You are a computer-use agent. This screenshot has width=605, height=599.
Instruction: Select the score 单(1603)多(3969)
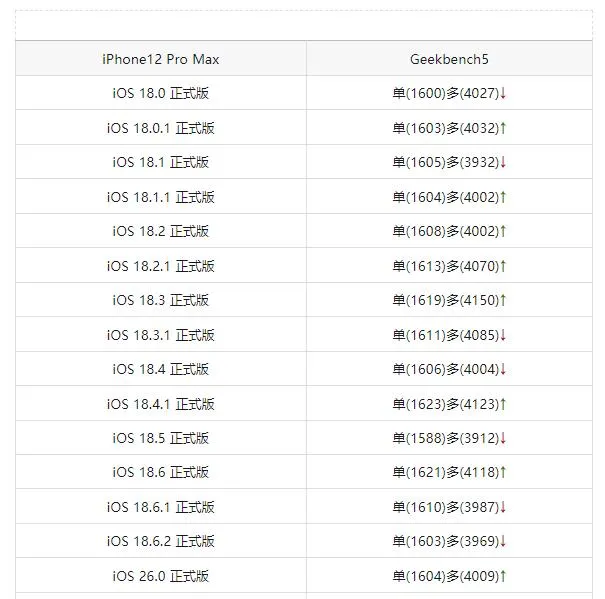point(446,541)
